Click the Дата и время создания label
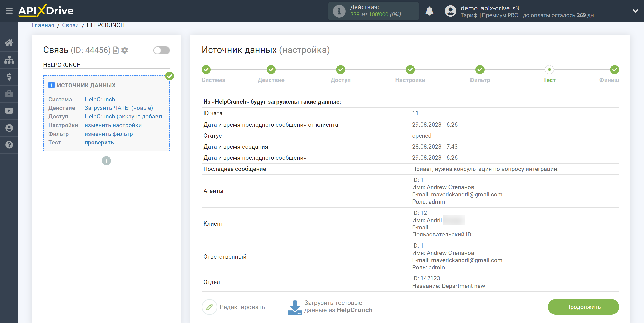Screen dimensions: 644x323 click(x=236, y=147)
